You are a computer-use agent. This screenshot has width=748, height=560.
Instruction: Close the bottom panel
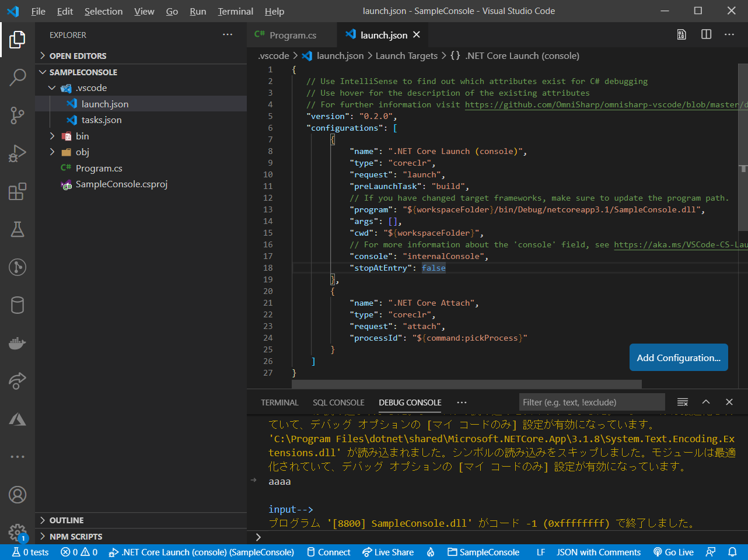[729, 402]
